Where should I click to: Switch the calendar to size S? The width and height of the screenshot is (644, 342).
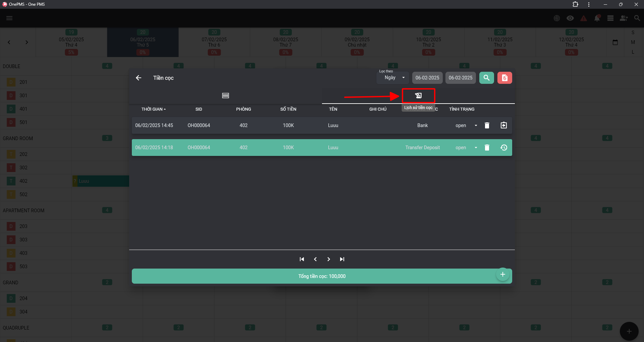click(633, 33)
